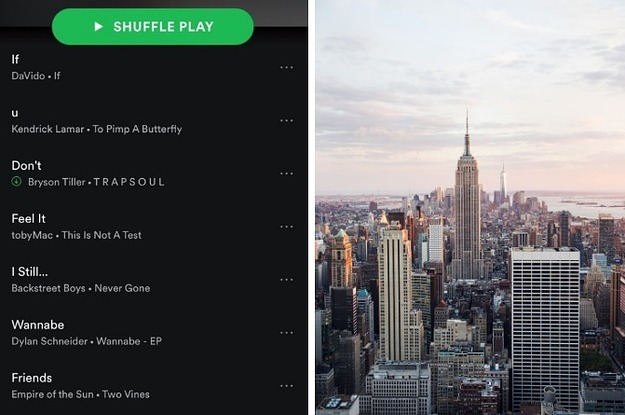Open the three-dot menu for If by DaVido
625x415 pixels.
[286, 67]
